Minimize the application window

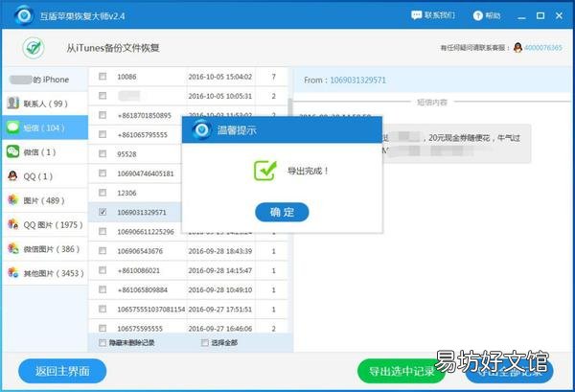[521, 16]
